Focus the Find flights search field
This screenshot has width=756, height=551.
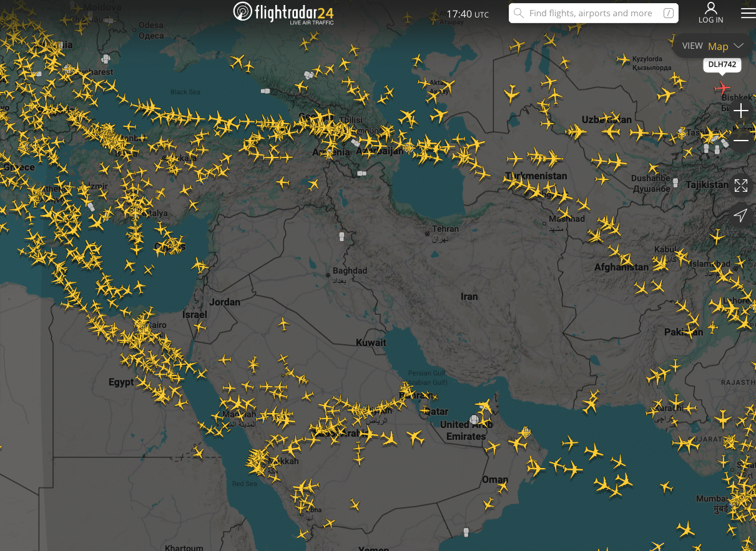pos(590,13)
